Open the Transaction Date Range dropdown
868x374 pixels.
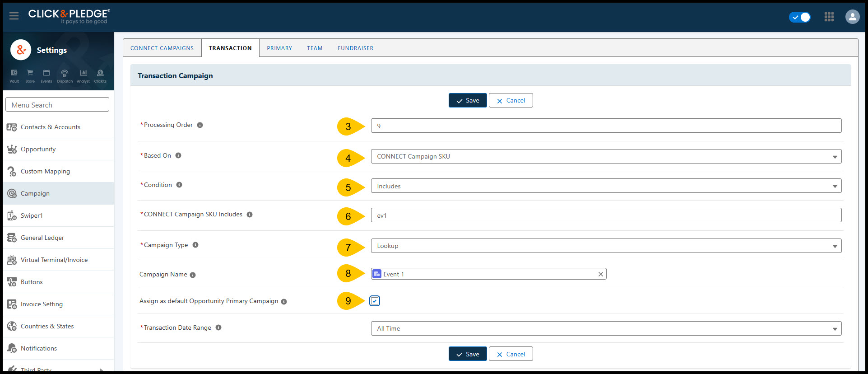coord(606,328)
